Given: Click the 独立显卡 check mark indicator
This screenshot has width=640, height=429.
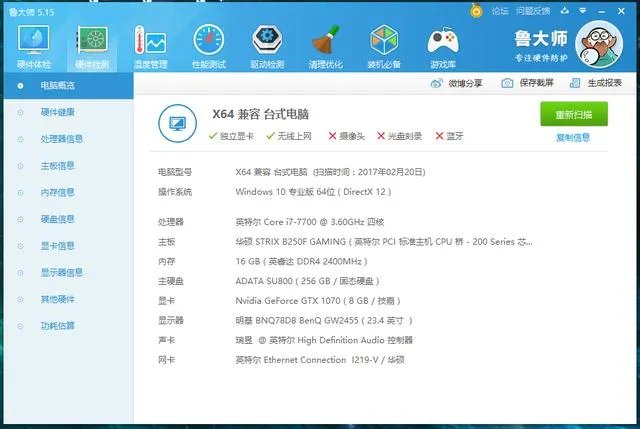Looking at the screenshot, I should 231,136.
